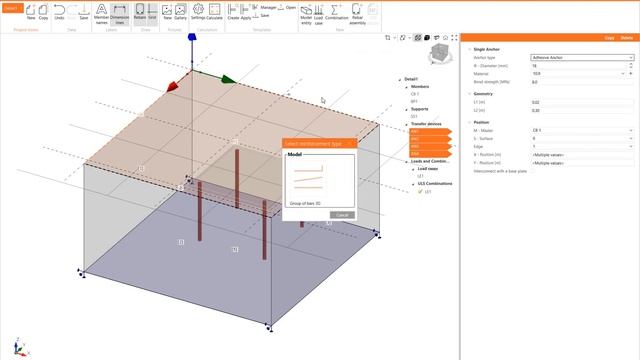
Task: Toggle LE1 combination checkmark
Action: coord(420,191)
